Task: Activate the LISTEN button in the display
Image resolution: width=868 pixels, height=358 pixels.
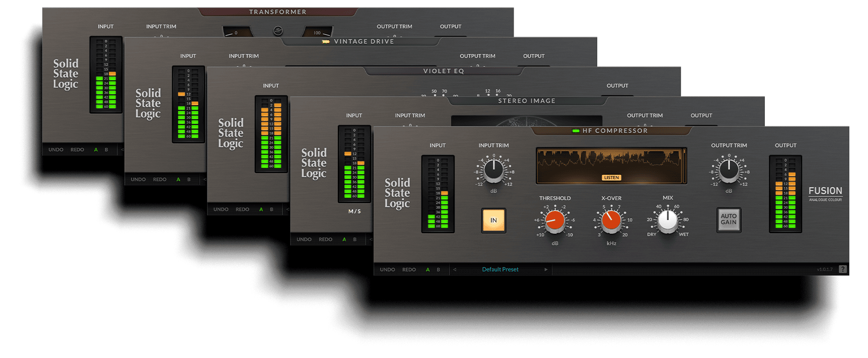Action: click(x=611, y=178)
